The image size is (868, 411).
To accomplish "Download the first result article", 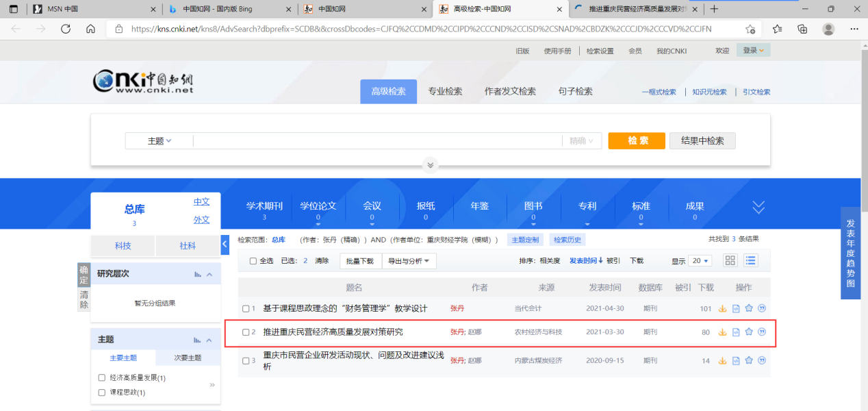I will point(722,309).
